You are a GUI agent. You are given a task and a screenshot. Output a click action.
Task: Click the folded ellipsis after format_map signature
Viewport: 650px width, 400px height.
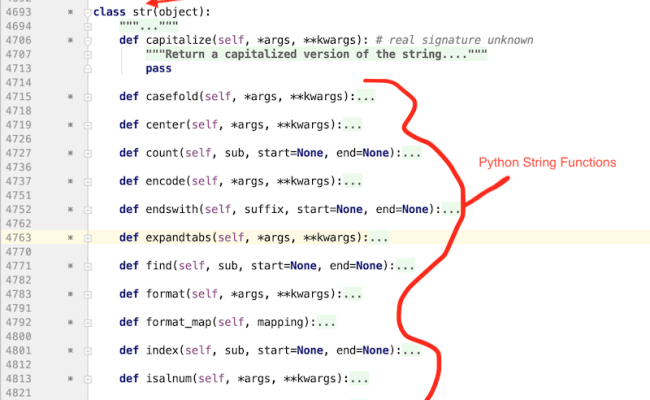[326, 322]
